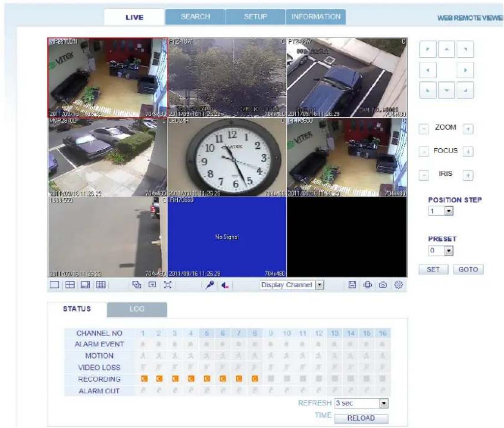Open the REFRESH interval dropdown
This screenshot has width=504, height=428.
(x=361, y=403)
